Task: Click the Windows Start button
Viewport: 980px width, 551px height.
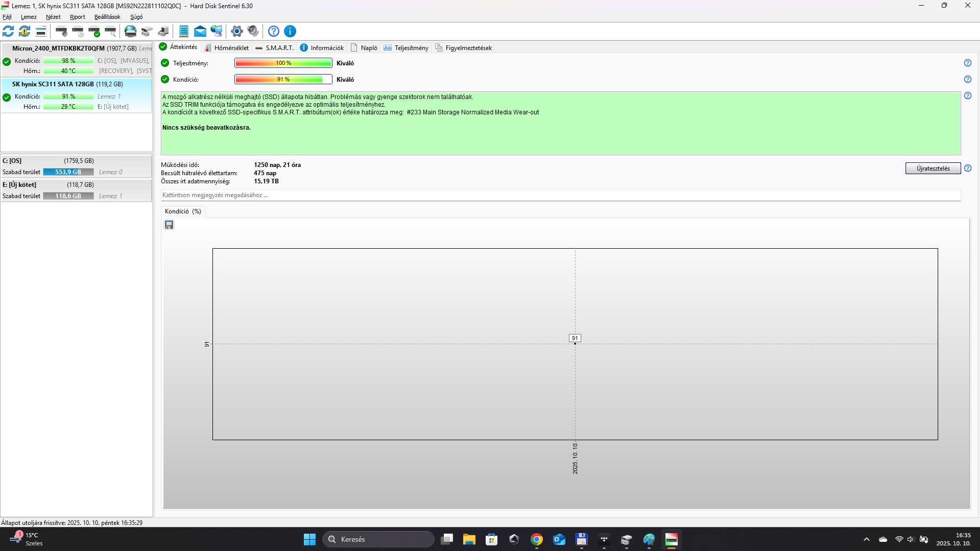Action: (x=310, y=539)
